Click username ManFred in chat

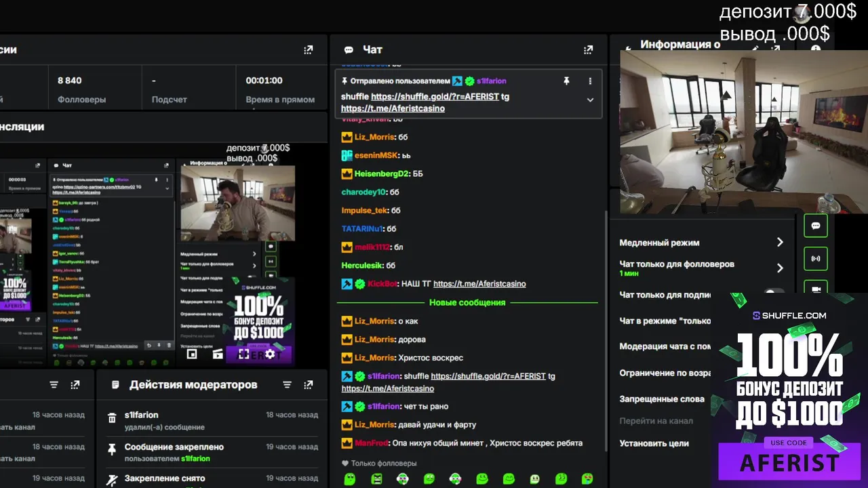pyautogui.click(x=371, y=443)
